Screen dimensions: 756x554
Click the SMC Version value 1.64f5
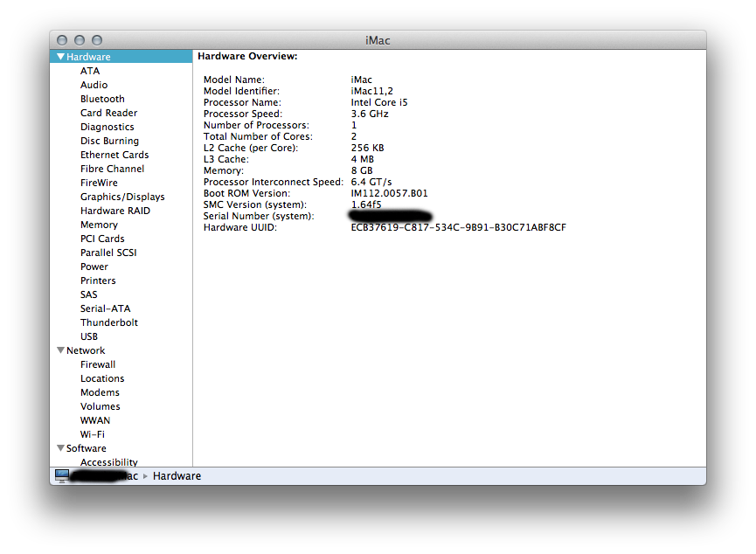[x=366, y=204]
